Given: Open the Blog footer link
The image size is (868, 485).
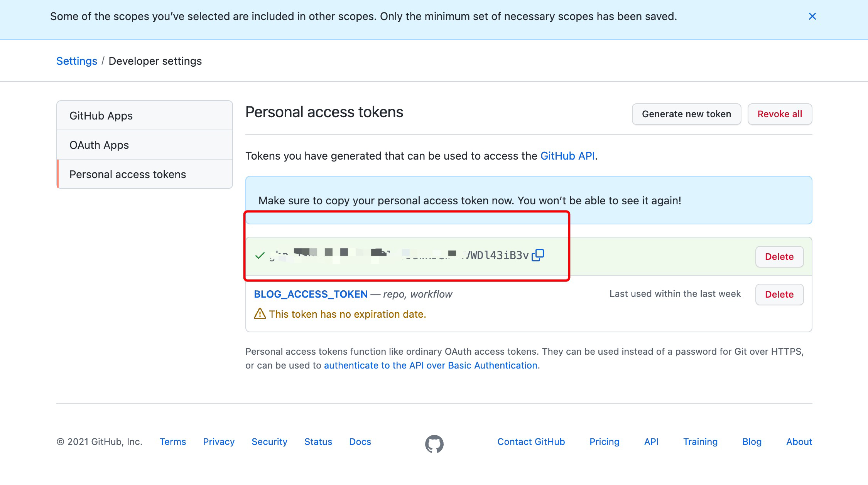Looking at the screenshot, I should [752, 442].
